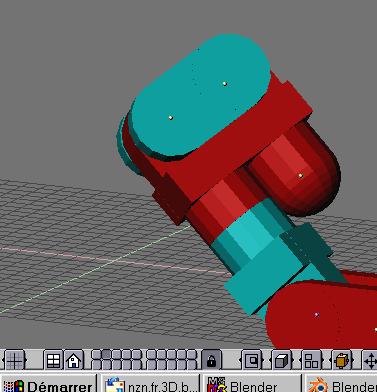The height and width of the screenshot is (392, 377).
Task: Toggle the first layer button in top row
Action: (96, 354)
